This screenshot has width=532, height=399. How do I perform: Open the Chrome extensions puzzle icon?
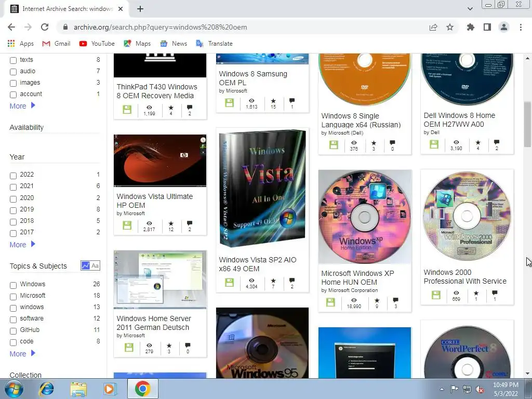click(x=470, y=27)
